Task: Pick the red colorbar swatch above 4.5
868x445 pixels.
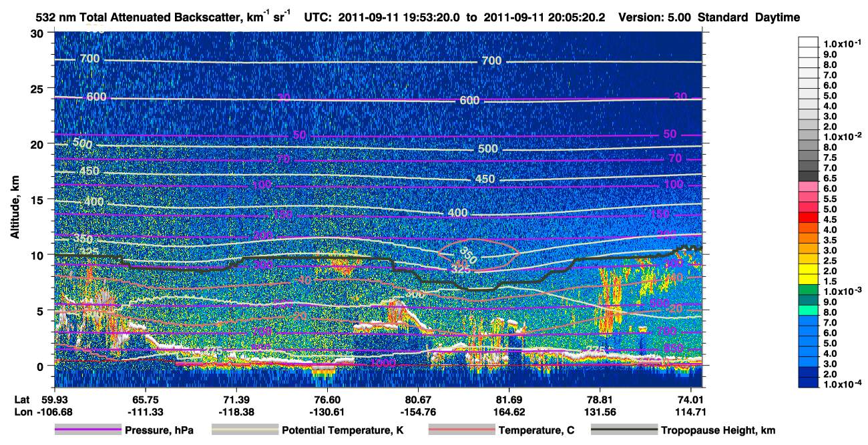Action: pos(808,217)
